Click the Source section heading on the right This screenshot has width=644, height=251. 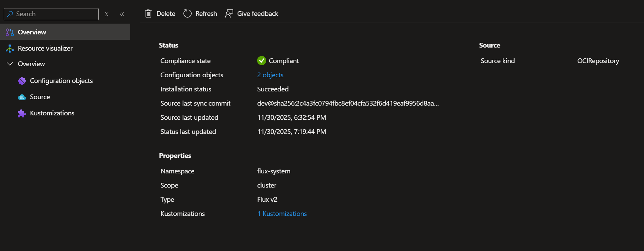tap(490, 45)
